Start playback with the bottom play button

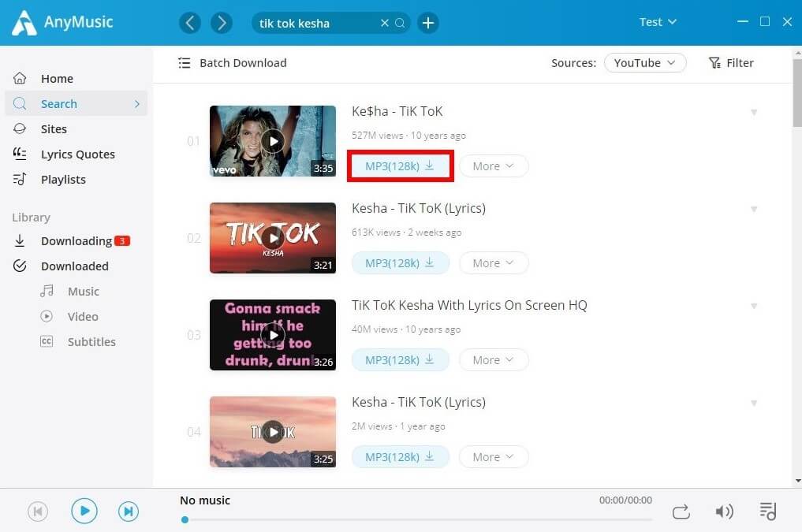[x=84, y=511]
